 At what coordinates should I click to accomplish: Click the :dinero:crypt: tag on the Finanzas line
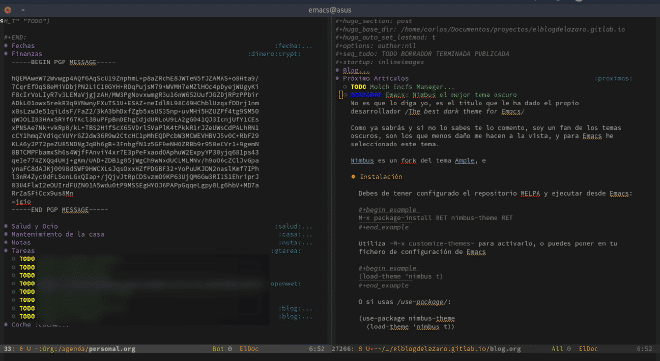click(x=274, y=54)
